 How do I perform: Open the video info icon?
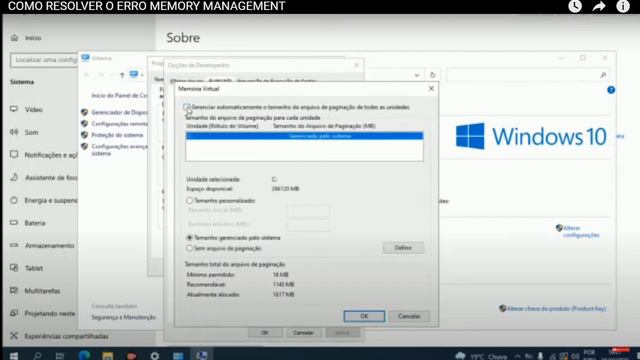pos(623,6)
